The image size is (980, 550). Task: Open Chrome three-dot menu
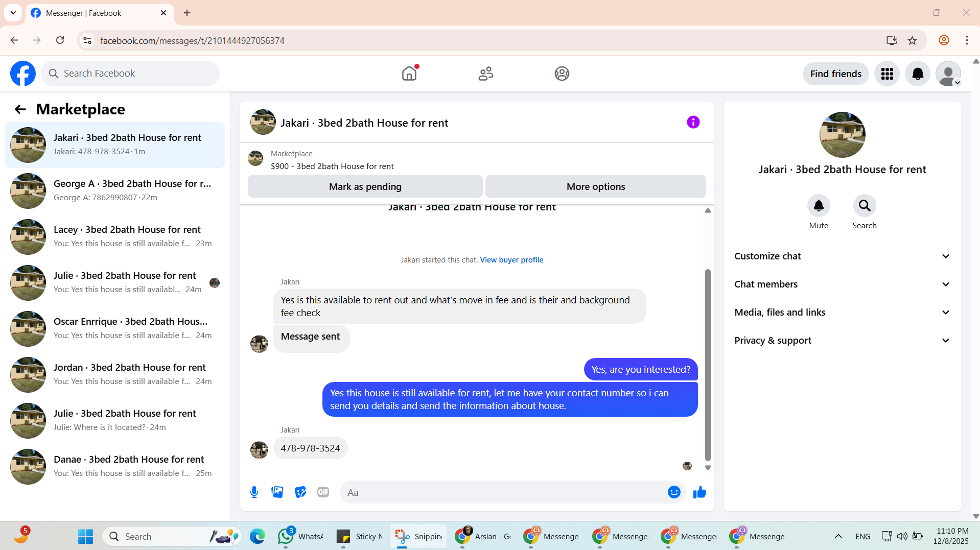pos(967,40)
